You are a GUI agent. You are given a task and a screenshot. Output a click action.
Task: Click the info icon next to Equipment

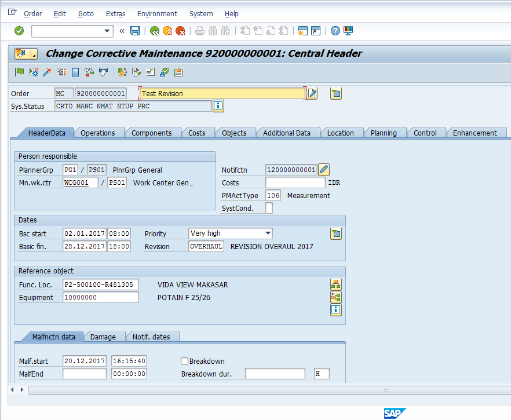point(335,310)
